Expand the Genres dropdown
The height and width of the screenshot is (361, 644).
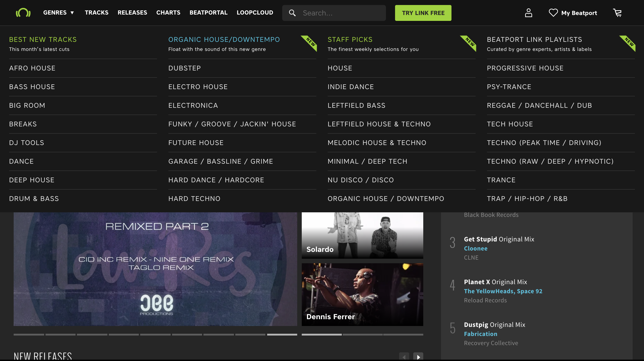coord(59,13)
